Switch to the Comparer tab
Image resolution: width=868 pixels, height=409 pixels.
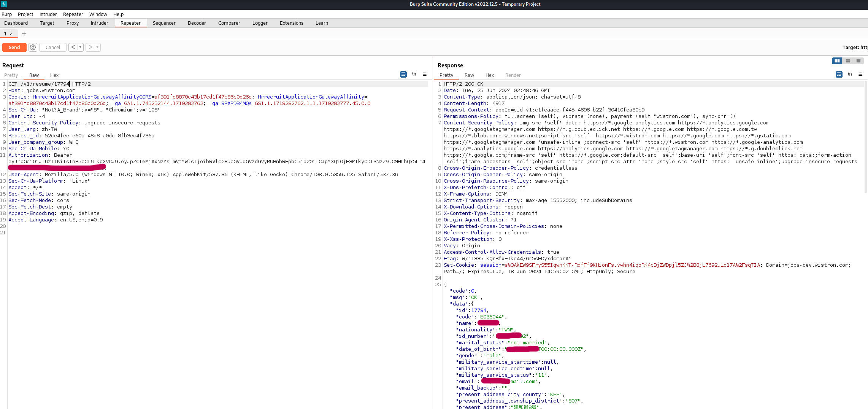point(229,23)
